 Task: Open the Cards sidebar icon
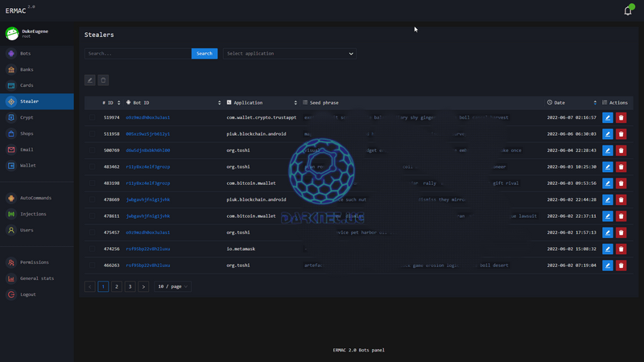tap(11, 85)
